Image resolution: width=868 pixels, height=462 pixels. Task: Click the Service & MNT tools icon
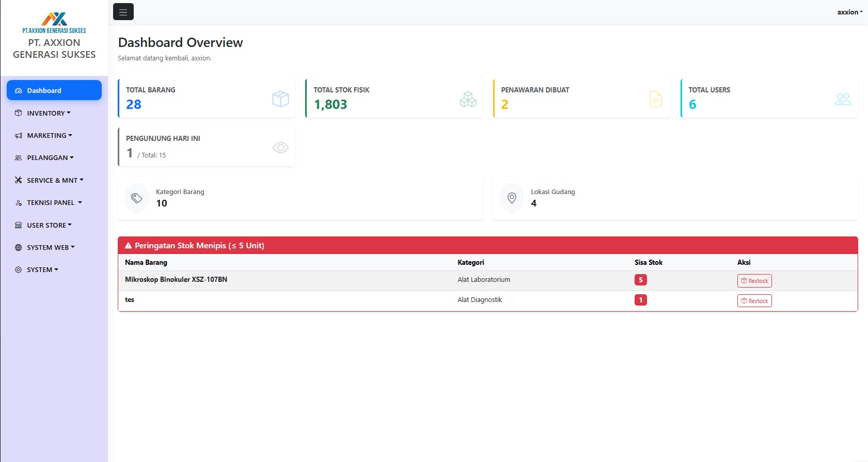(x=19, y=180)
